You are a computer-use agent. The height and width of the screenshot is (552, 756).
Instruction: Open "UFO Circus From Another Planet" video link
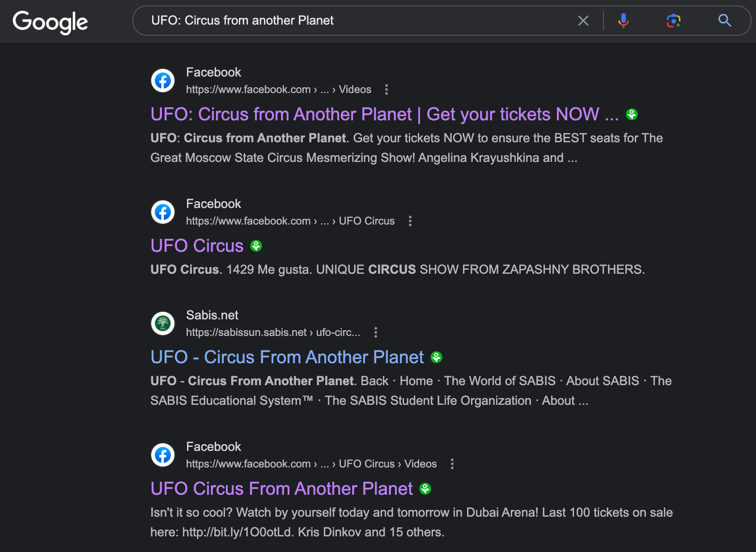pyautogui.click(x=281, y=489)
